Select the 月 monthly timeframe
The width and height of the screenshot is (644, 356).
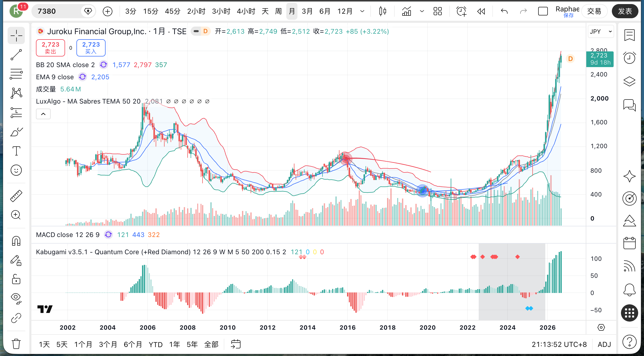point(292,11)
